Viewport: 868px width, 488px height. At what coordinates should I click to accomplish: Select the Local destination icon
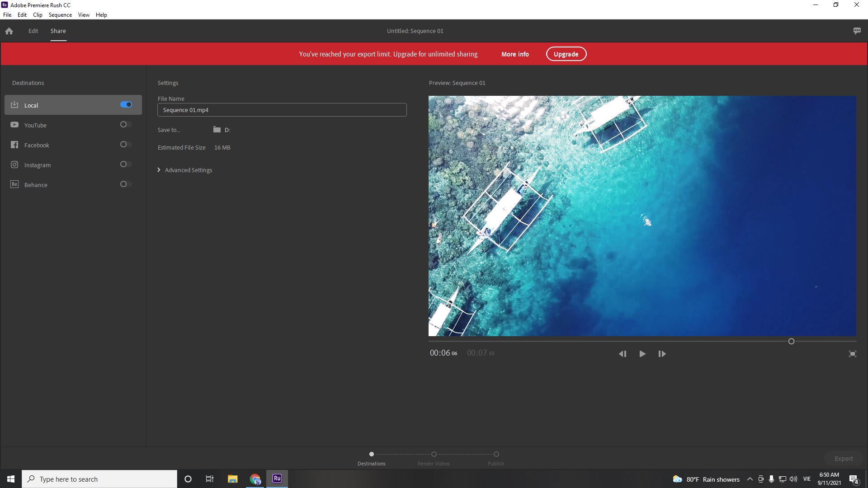tap(14, 105)
